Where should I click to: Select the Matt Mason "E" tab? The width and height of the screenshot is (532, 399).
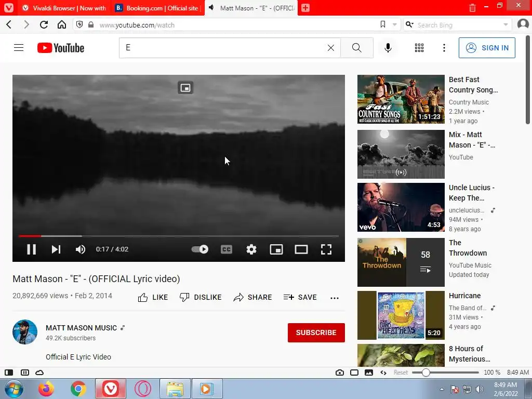[251, 8]
